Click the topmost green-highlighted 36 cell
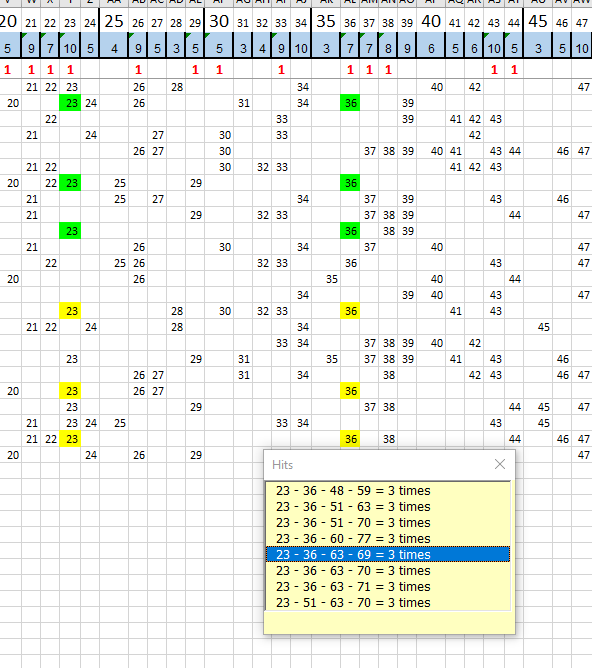Viewport: 592px width, 668px height. click(350, 103)
